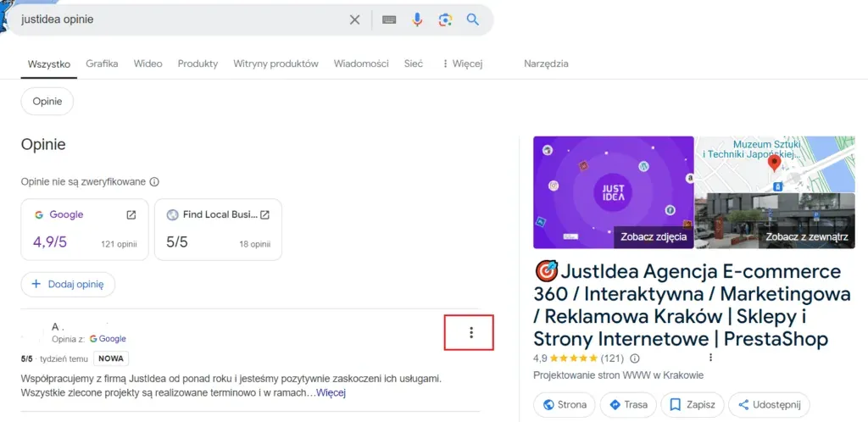Click the red map pin on the map
This screenshot has width=868, height=422.
775,164
